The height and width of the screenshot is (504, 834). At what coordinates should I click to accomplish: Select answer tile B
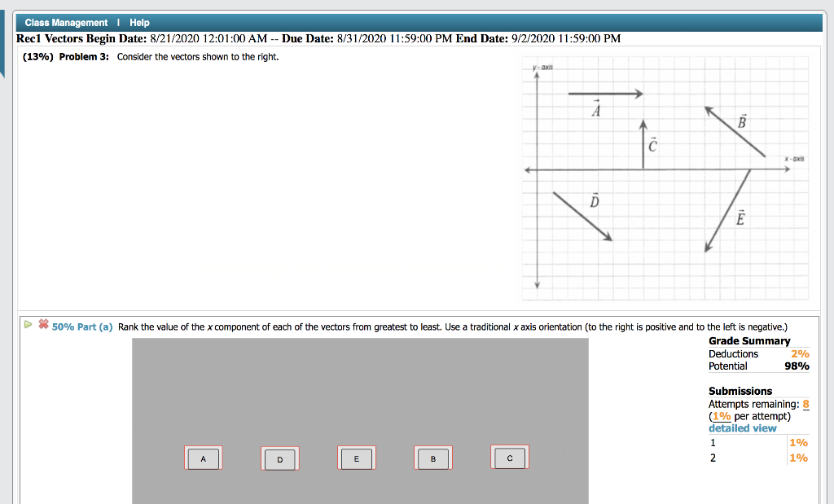[x=432, y=458]
